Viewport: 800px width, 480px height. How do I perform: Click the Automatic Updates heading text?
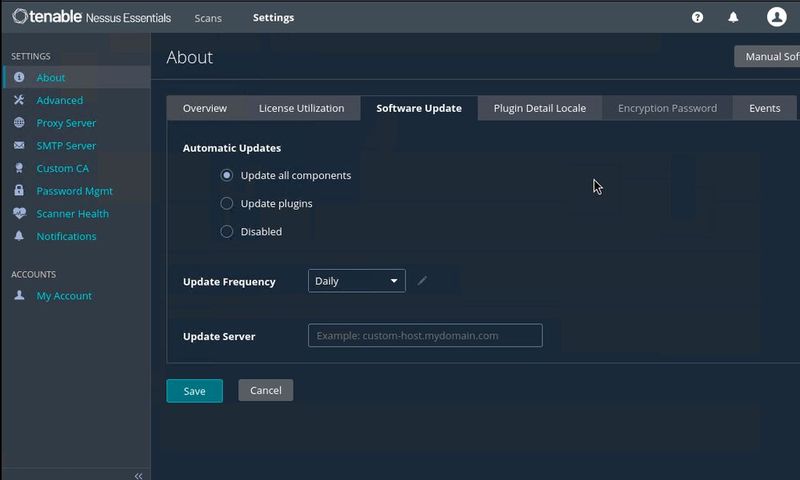coord(232,148)
